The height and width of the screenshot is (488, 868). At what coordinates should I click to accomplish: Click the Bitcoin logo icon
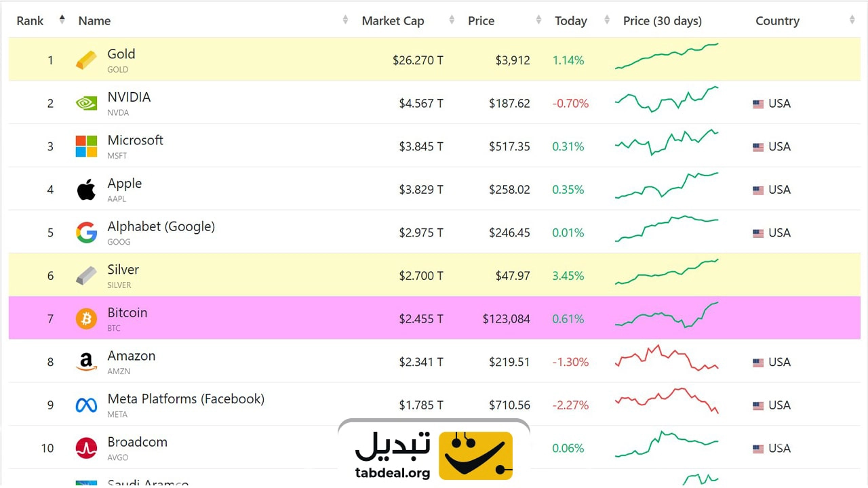[86, 319]
